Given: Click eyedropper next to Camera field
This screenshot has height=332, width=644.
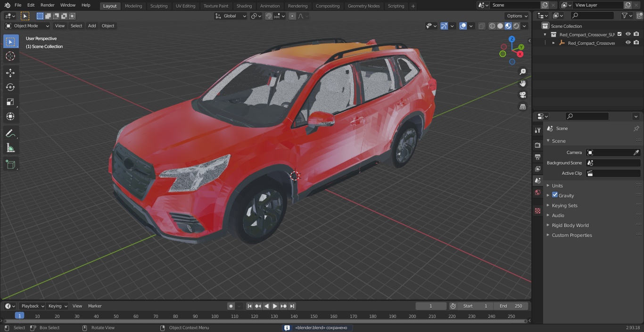Looking at the screenshot, I should (x=636, y=153).
